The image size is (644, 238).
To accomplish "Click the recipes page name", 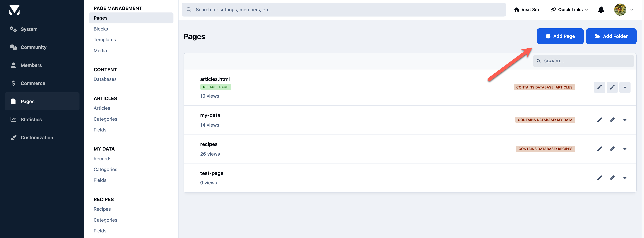I will coord(209,144).
